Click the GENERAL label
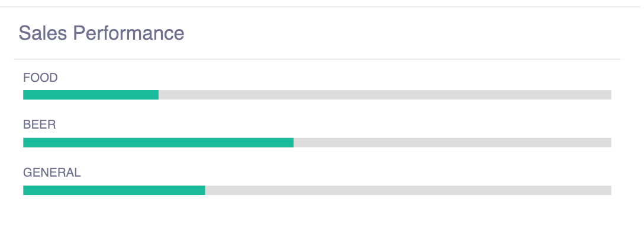644x227 pixels. point(51,172)
